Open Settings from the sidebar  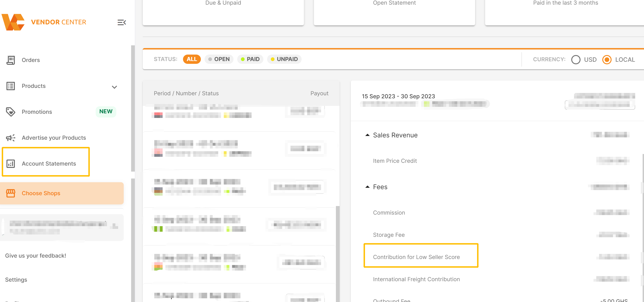16,280
